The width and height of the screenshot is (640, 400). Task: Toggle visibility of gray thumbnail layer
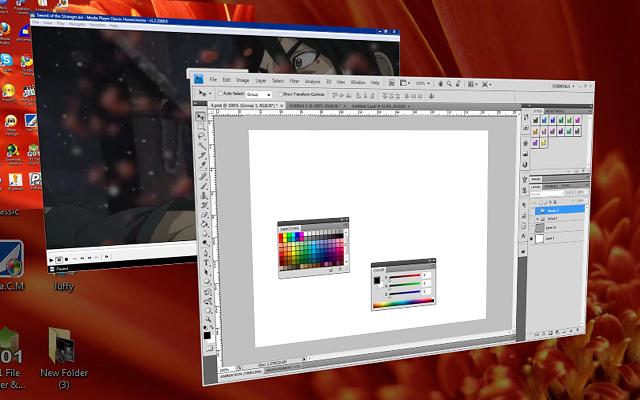(532, 228)
